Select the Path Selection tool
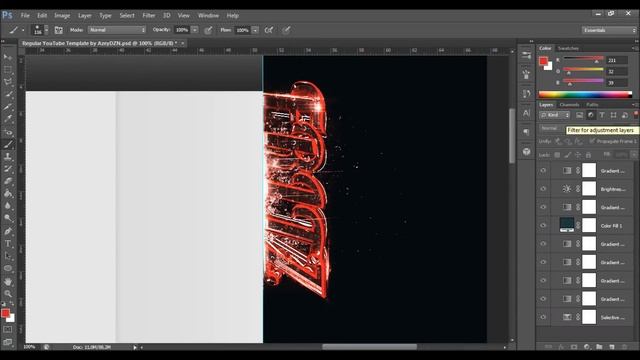The height and width of the screenshot is (360, 640). (x=8, y=256)
